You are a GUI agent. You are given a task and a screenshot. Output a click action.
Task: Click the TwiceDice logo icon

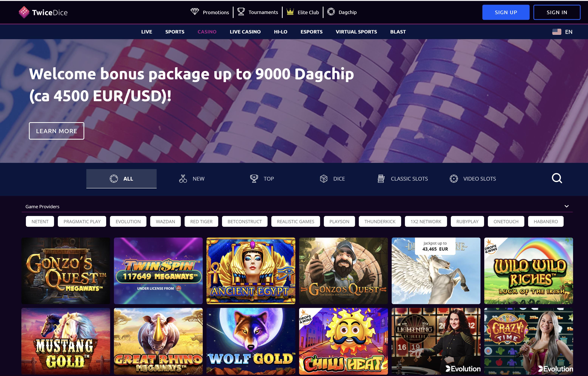coord(24,12)
